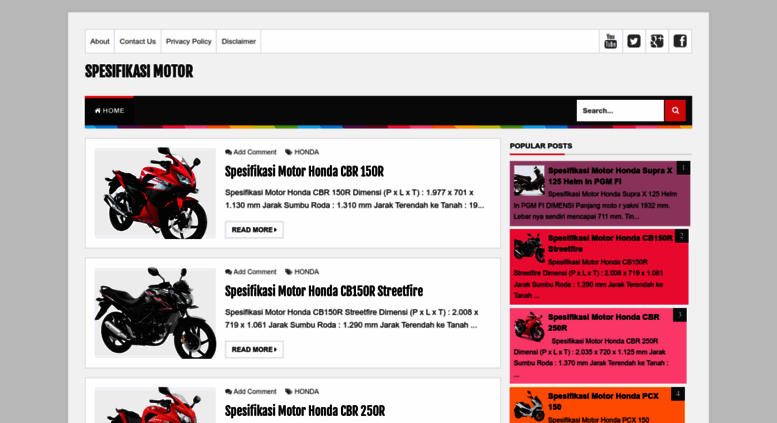The width and height of the screenshot is (777, 423).
Task: Open the Twitter social icon
Action: (634, 41)
